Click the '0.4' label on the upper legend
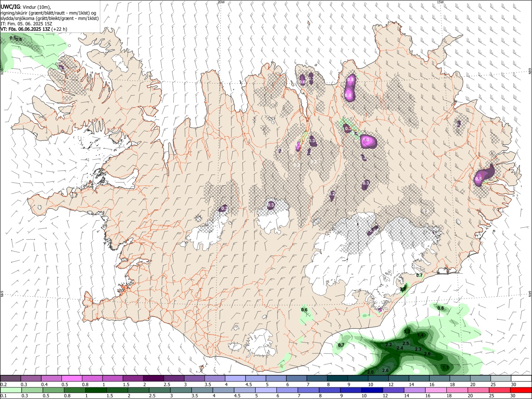532x399 pixels. click(44, 384)
